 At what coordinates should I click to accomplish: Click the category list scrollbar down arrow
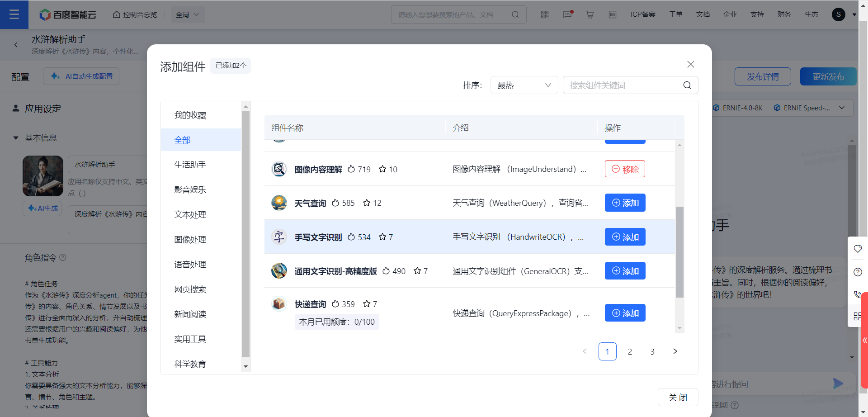tap(245, 367)
